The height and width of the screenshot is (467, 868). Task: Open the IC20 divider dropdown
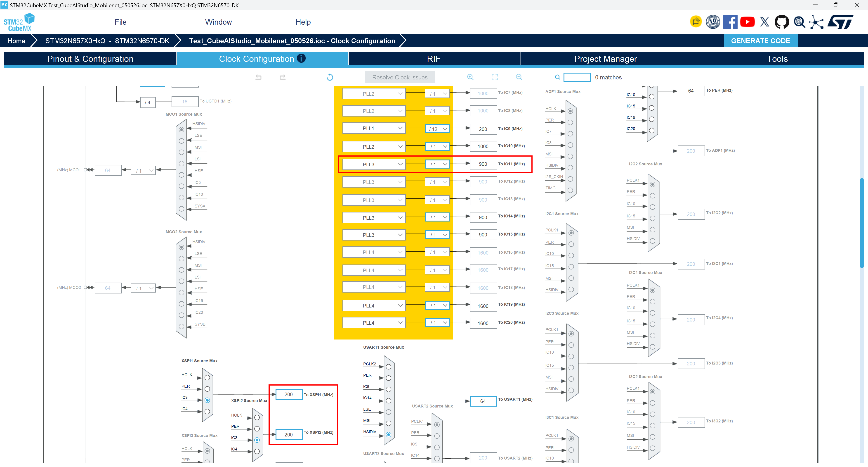pyautogui.click(x=437, y=323)
